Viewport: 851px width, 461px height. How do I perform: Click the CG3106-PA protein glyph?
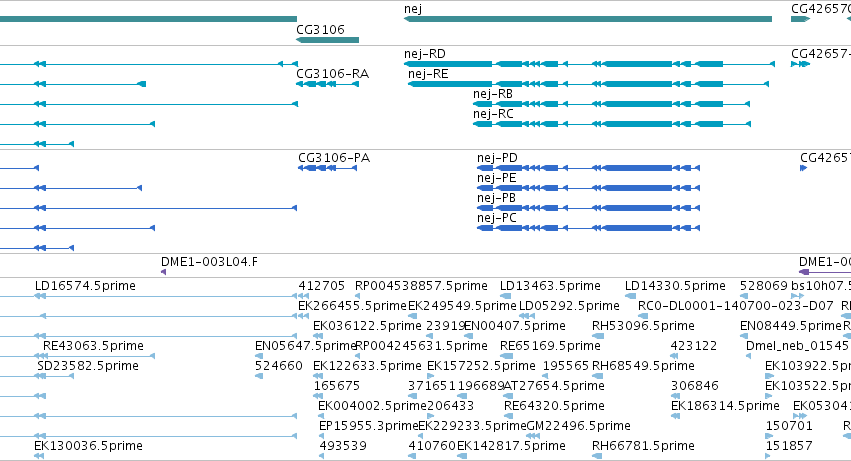click(x=327, y=168)
